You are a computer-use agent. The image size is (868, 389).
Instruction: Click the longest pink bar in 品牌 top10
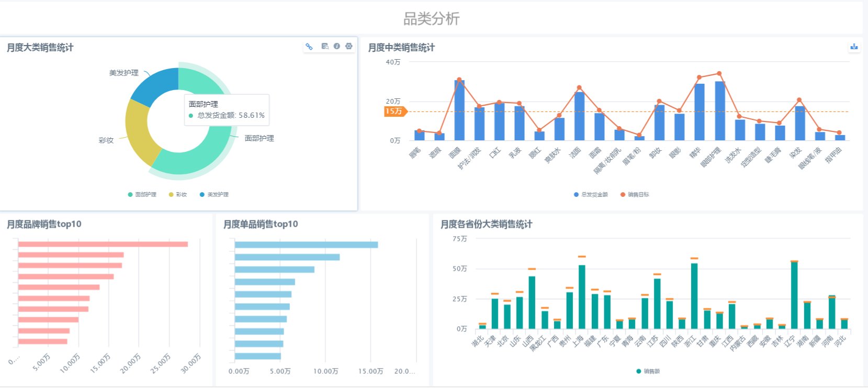[x=103, y=244]
